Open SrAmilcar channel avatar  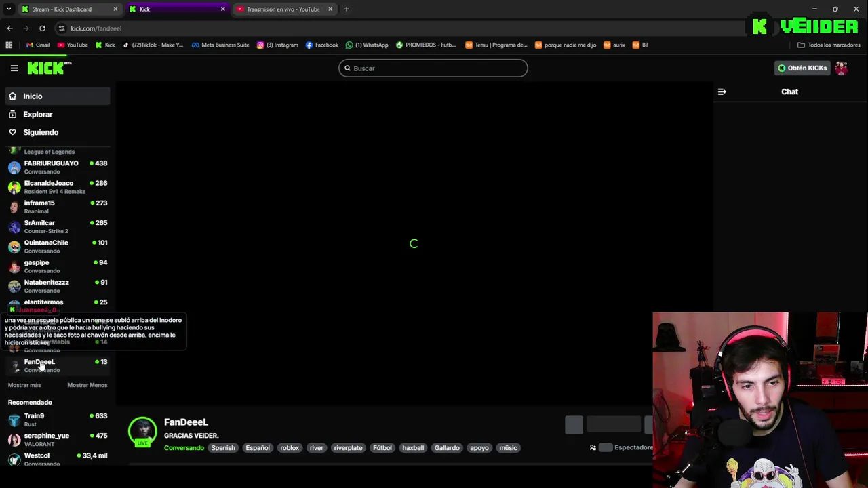14,227
